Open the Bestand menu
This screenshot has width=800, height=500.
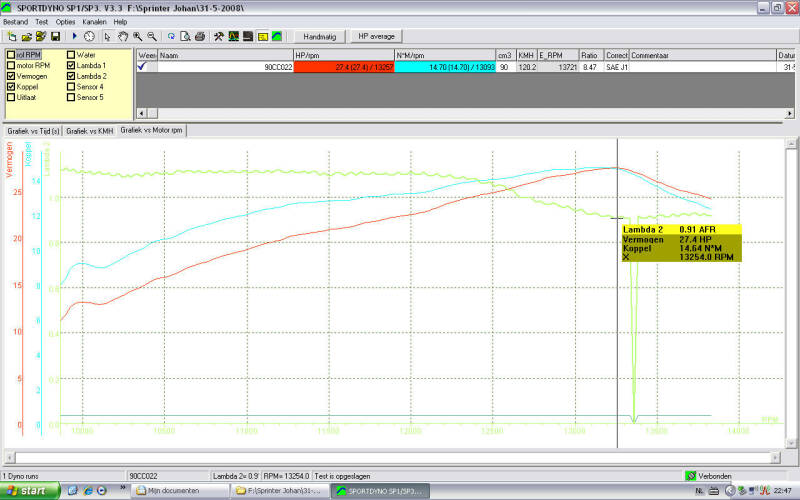15,21
